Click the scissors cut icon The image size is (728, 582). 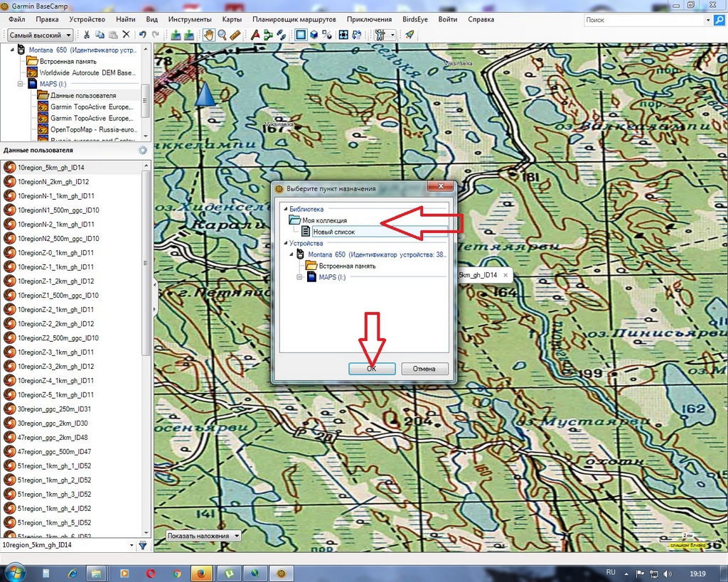(x=87, y=35)
